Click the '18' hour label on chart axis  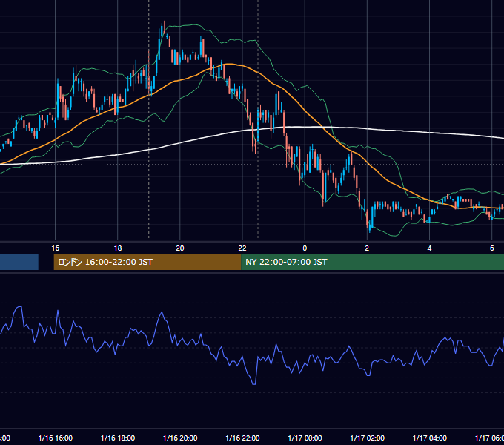(x=118, y=248)
